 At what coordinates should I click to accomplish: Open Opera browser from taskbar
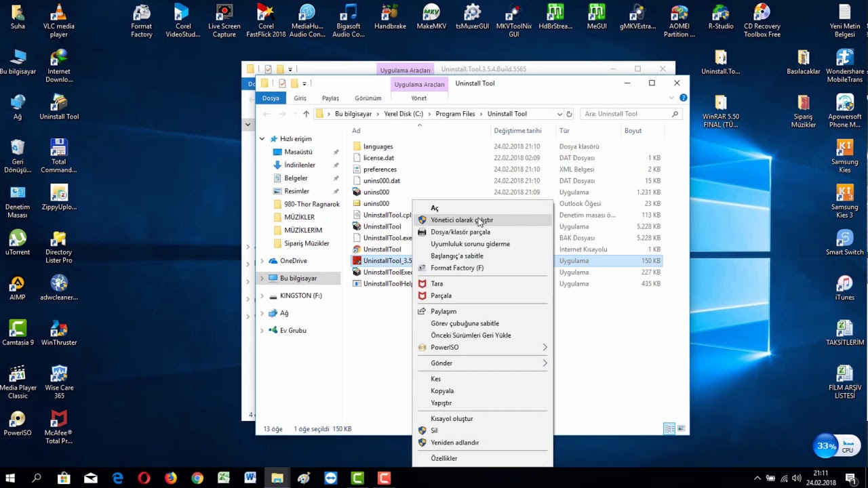point(144,478)
